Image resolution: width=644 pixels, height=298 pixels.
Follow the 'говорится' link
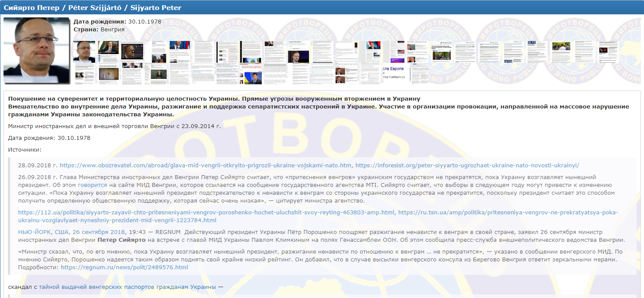92,185
